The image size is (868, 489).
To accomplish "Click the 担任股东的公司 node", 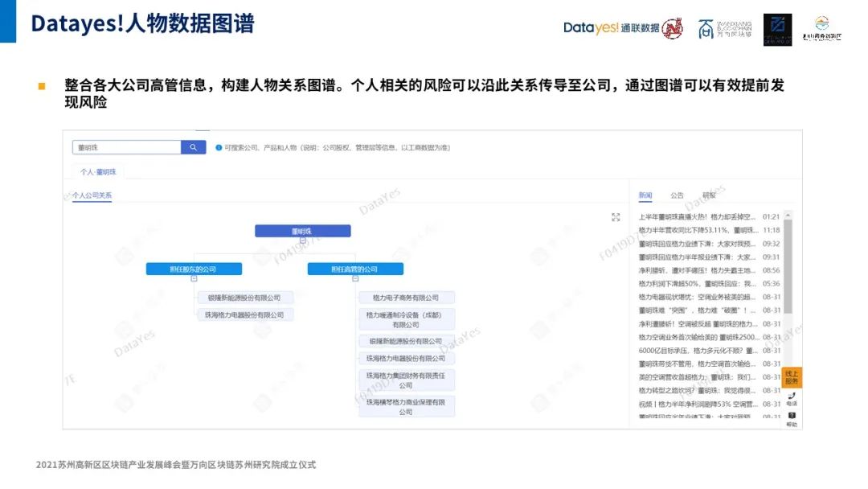I will pos(194,269).
